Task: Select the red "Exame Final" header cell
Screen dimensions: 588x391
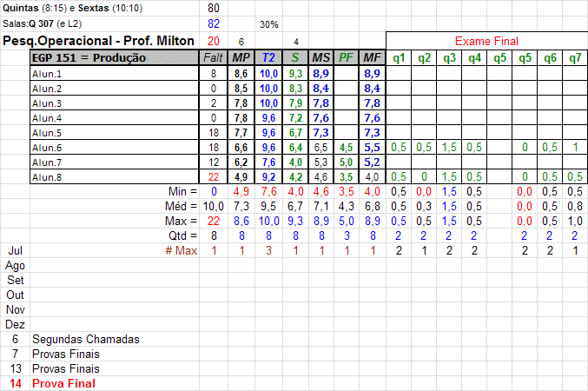Action: (486, 42)
